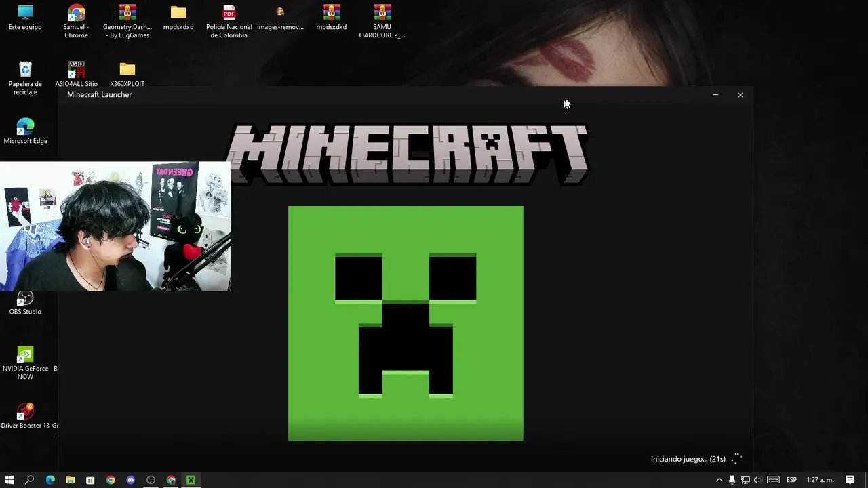
Task: Launch the Samuel - Chrome shortcut
Action: [76, 22]
